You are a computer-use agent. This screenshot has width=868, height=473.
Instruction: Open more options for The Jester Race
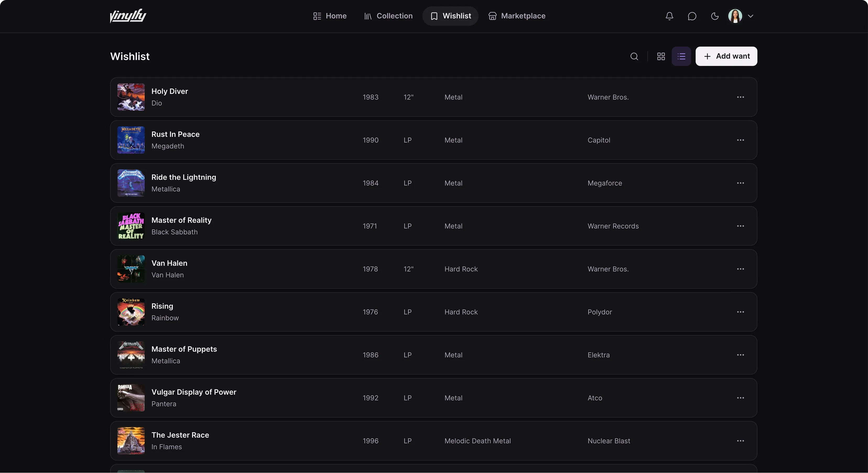point(740,441)
